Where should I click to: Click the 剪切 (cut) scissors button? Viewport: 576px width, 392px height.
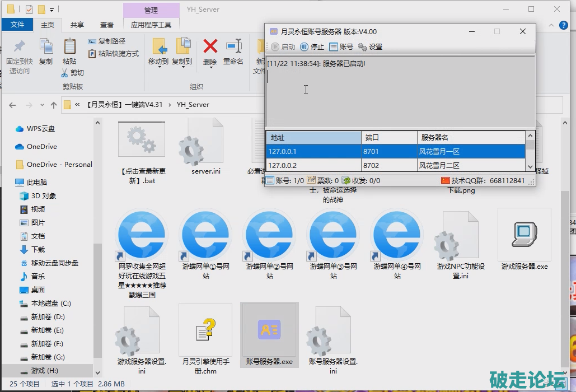click(x=72, y=73)
